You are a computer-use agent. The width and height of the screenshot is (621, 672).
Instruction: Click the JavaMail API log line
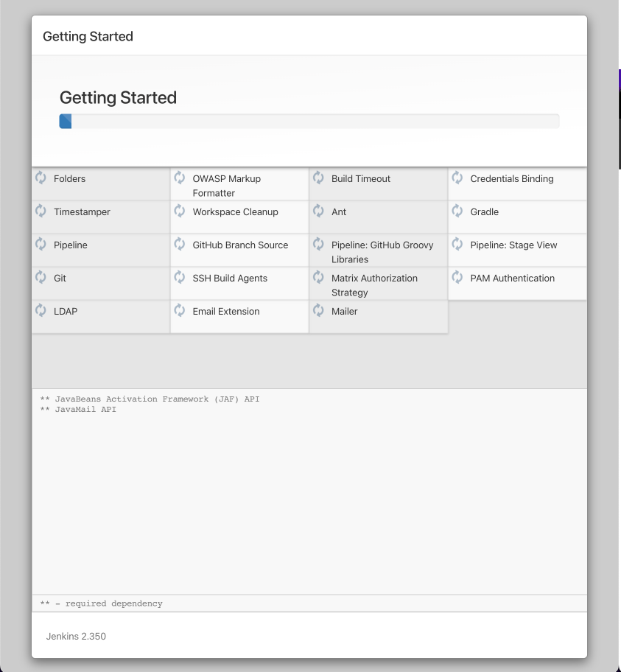(78, 409)
